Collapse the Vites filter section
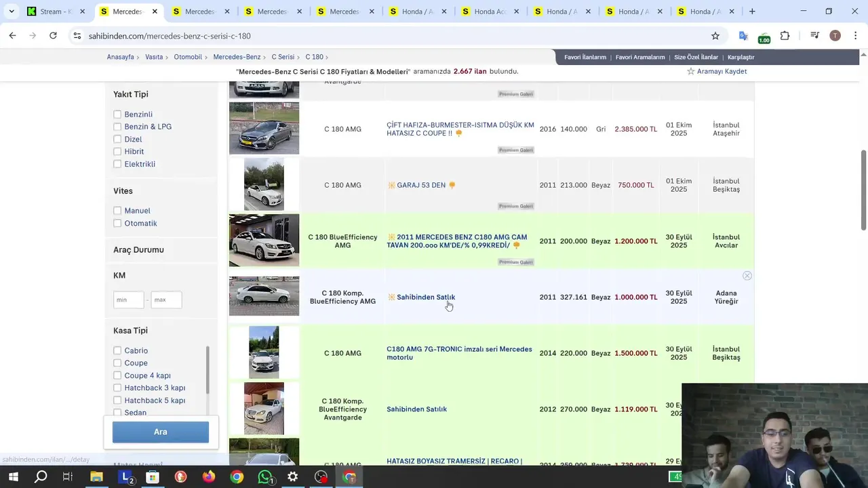The image size is (868, 488). (123, 191)
